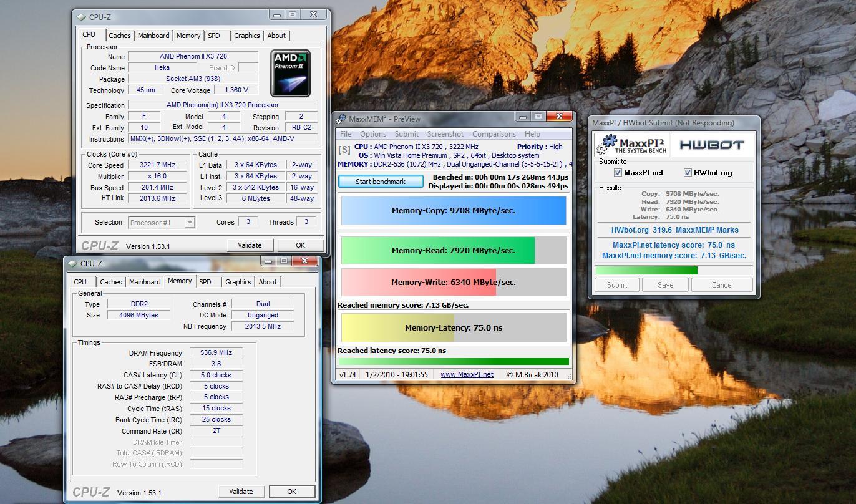This screenshot has width=856, height=504.
Task: Click the Memory-Read result bar
Action: click(454, 250)
